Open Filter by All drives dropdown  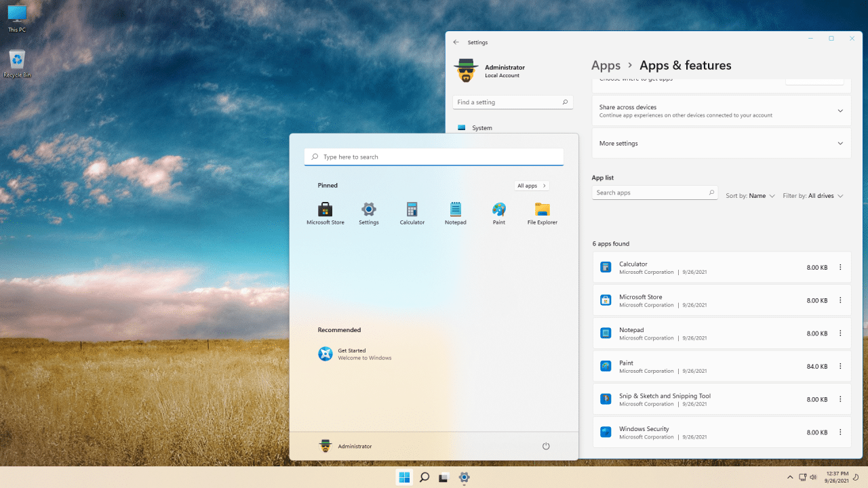tap(813, 196)
